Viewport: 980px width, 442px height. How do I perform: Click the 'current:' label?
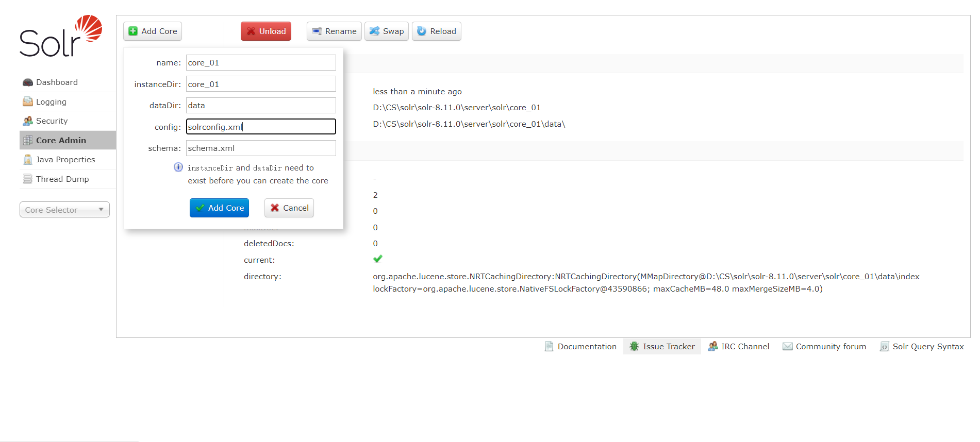point(259,260)
